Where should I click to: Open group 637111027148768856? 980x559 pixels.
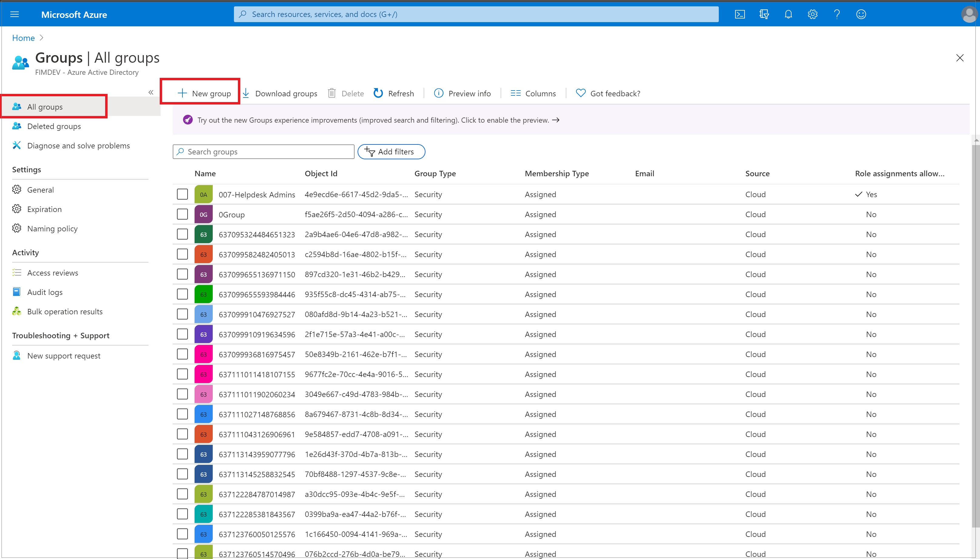pos(257,414)
